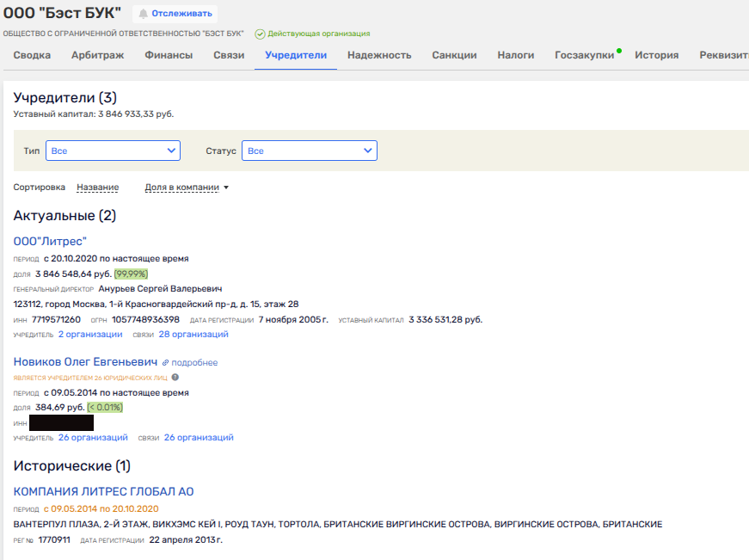Viewport: 749px width, 560px height.
Task: Click the question mark help icon
Action: pyautogui.click(x=175, y=377)
